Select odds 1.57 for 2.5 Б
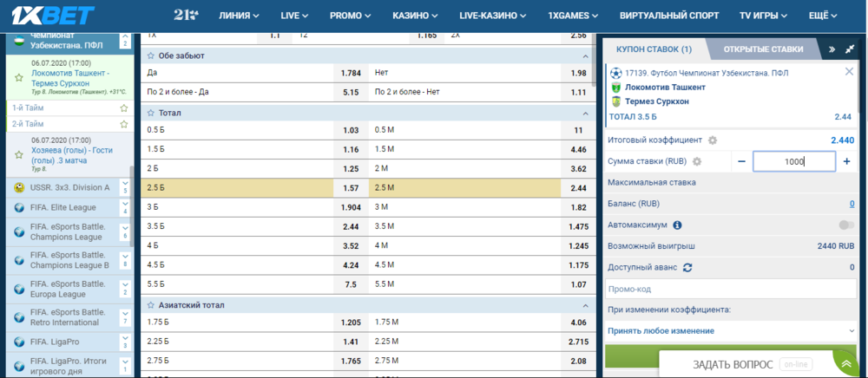This screenshot has height=378, width=868. [351, 188]
